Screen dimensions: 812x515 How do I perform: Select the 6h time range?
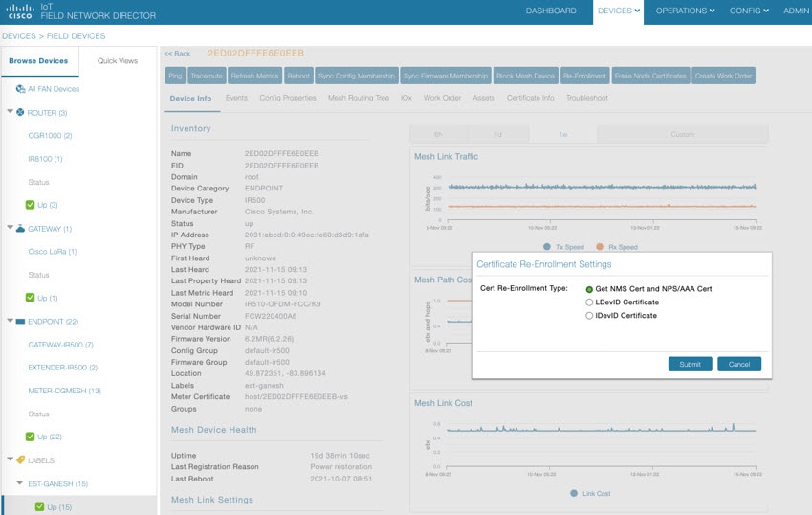tap(439, 134)
